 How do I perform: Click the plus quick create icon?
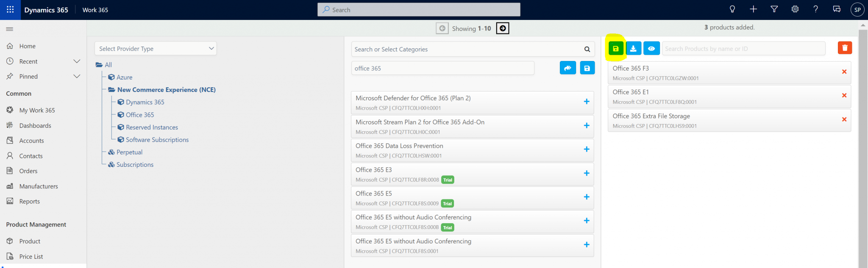[753, 9]
